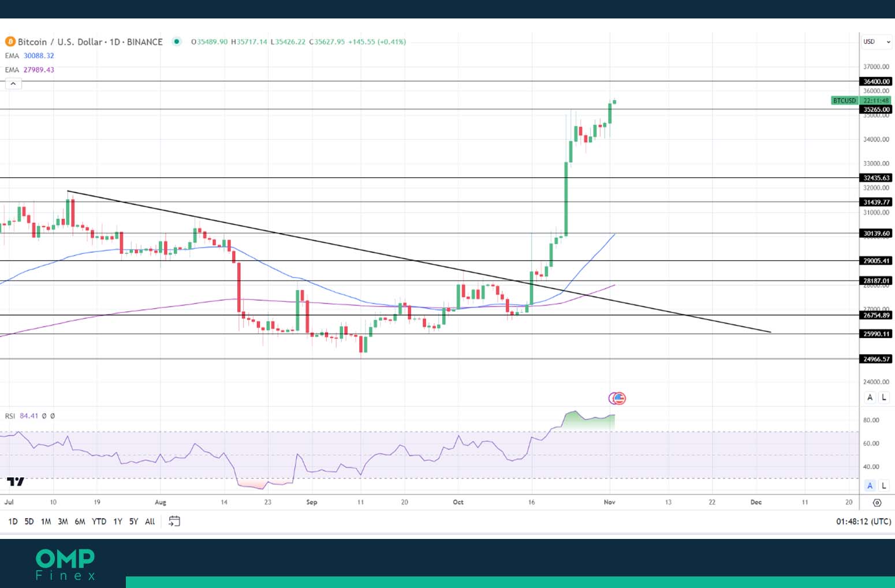
Task: Click the green market status dot
Action: (x=177, y=42)
